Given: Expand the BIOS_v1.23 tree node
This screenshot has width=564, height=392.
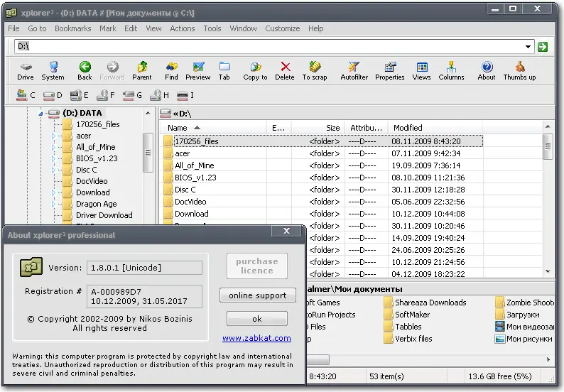Looking at the screenshot, I should (x=53, y=158).
